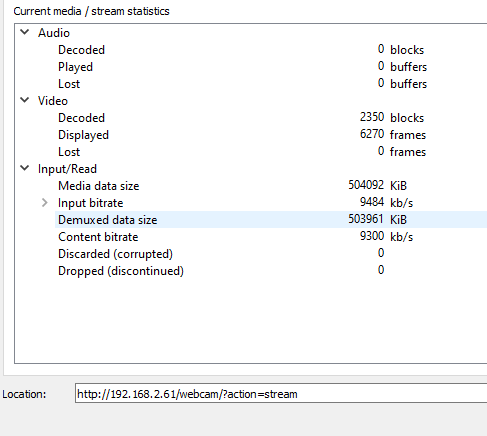The width and height of the screenshot is (487, 436).
Task: Collapse the Input/Read statistics group
Action: 25,168
